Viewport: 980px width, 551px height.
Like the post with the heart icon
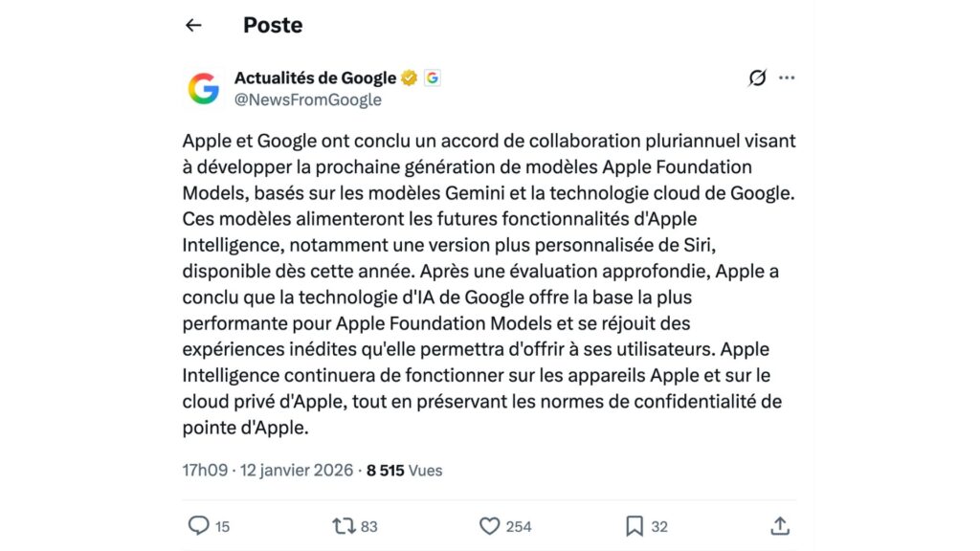click(491, 525)
